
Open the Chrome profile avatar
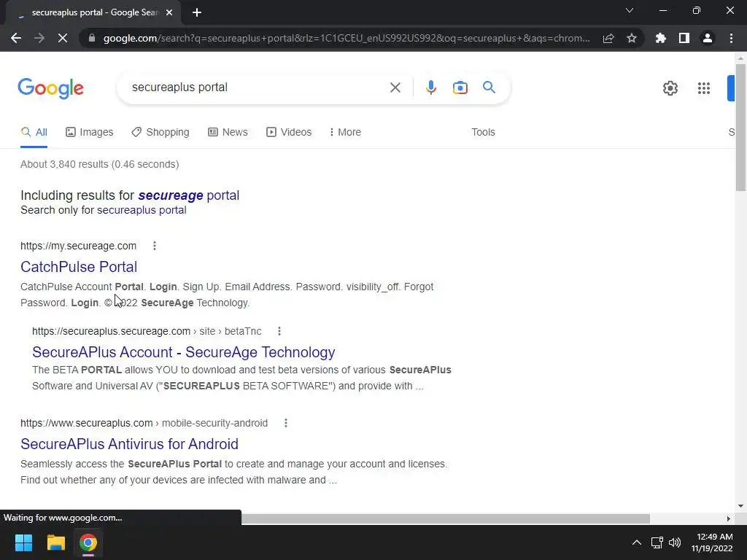click(x=708, y=38)
